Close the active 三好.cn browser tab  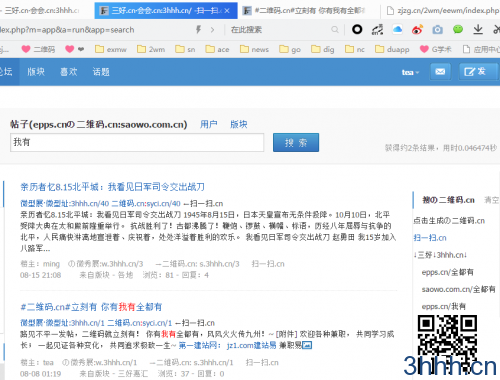tap(227, 11)
